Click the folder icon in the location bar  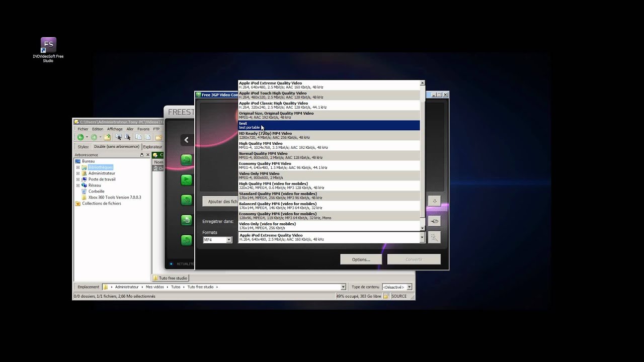(x=106, y=287)
